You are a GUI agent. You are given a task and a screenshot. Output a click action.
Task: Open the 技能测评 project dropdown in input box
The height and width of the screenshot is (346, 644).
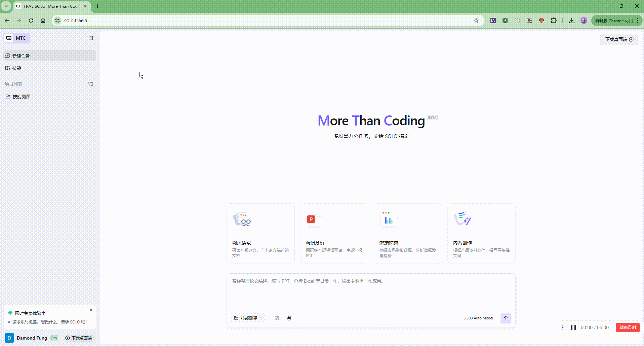tap(248, 318)
